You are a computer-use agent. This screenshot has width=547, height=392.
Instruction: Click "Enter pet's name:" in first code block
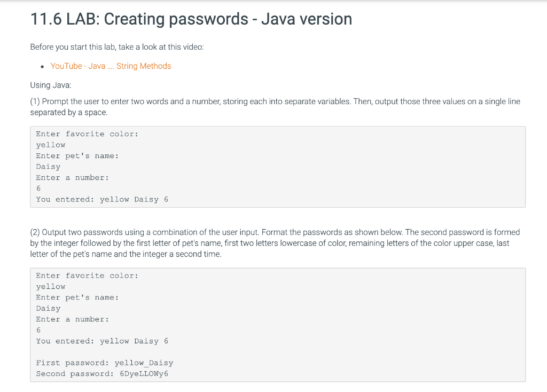[77, 156]
